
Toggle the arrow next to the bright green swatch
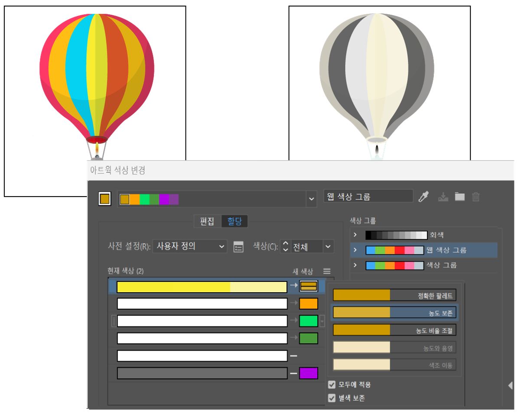point(293,321)
